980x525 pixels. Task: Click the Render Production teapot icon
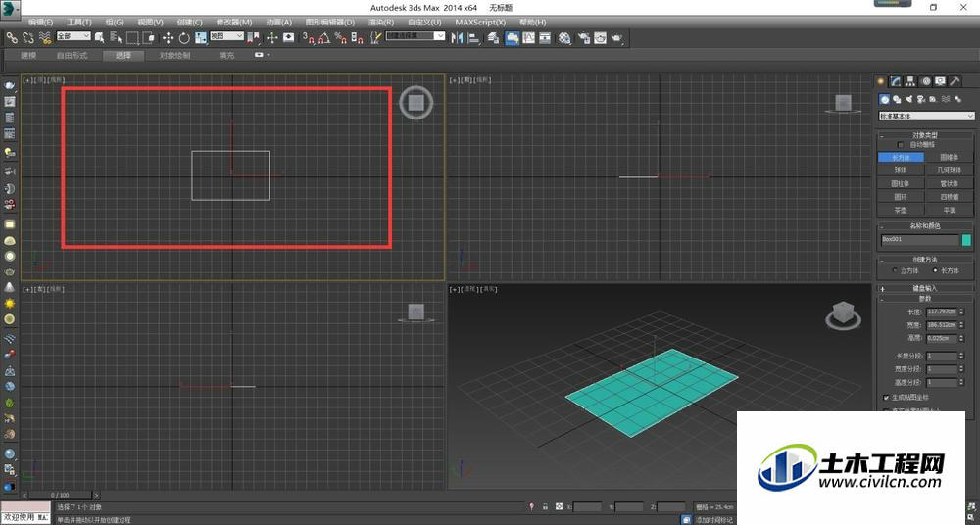click(x=616, y=38)
